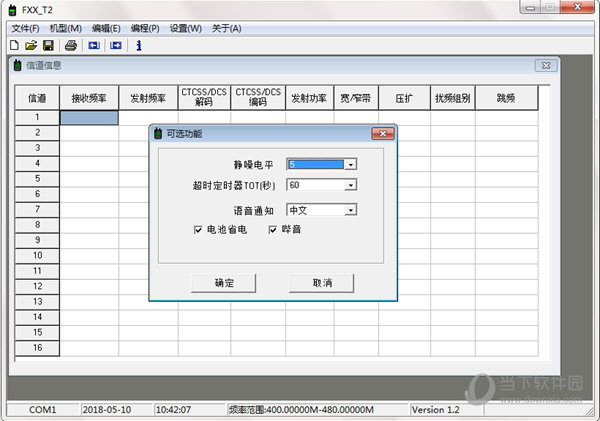
Task: Open the 机型(M) menu
Action: pos(66,29)
